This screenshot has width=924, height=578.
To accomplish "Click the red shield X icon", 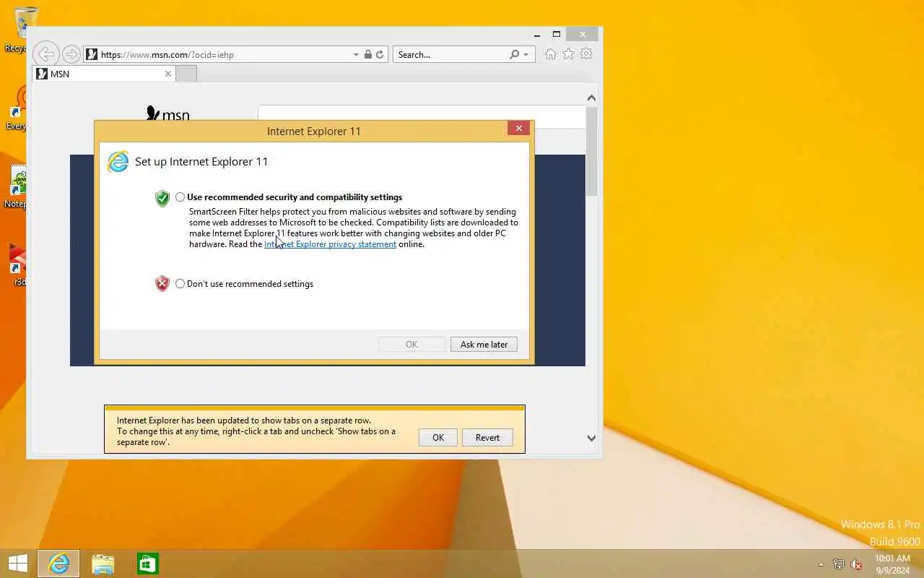I will point(162,284).
